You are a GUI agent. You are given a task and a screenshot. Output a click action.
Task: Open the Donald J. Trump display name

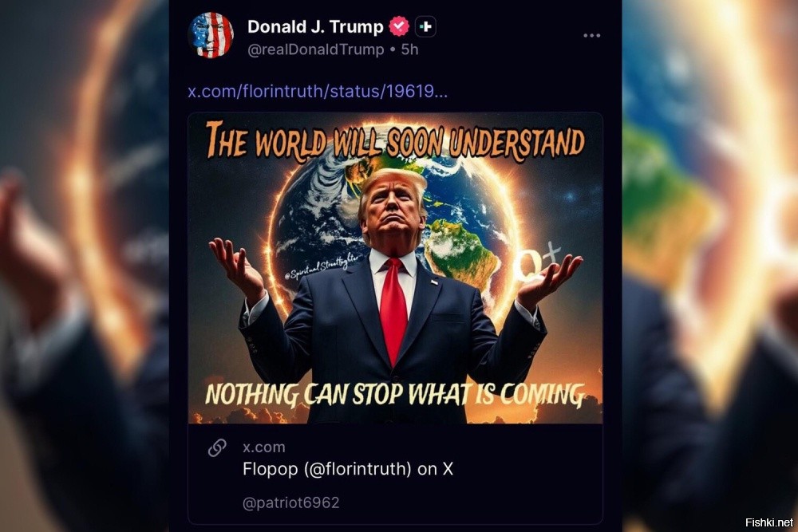coord(315,26)
